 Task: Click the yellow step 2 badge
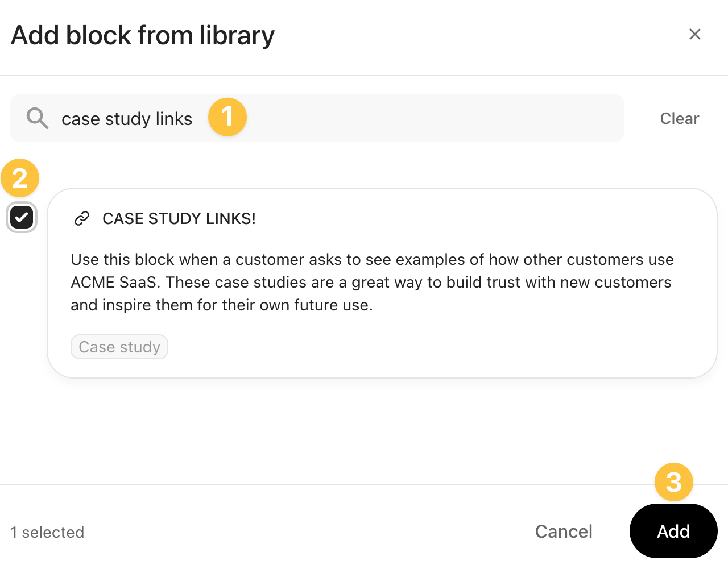pyautogui.click(x=20, y=178)
